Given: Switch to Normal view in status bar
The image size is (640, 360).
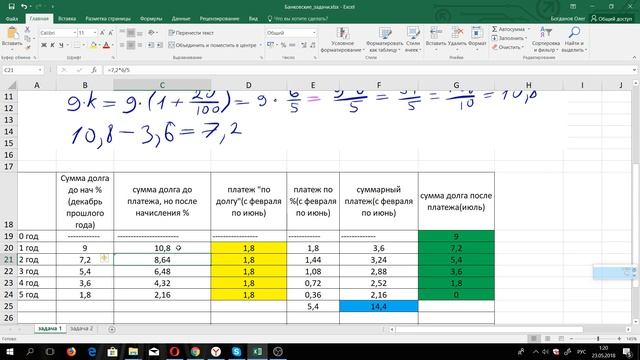Looking at the screenshot, I should point(533,339).
